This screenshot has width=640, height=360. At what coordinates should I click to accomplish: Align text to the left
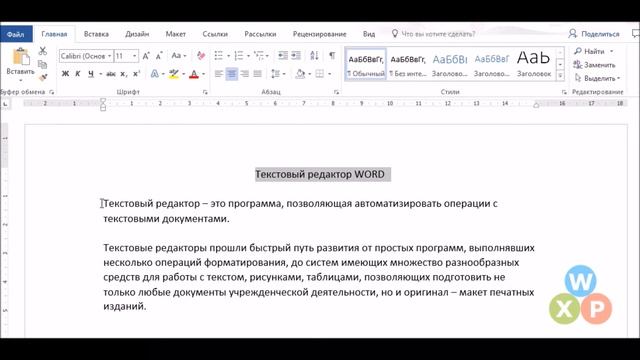coord(219,74)
